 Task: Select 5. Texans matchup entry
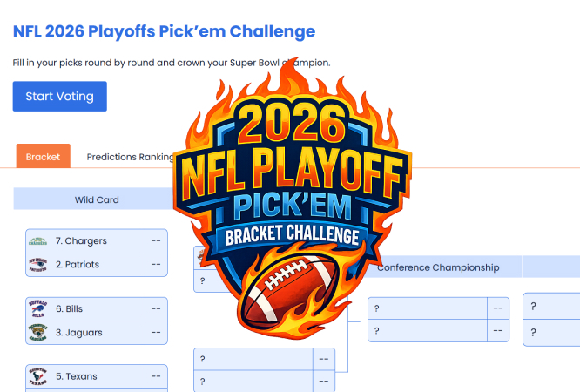[87, 376]
